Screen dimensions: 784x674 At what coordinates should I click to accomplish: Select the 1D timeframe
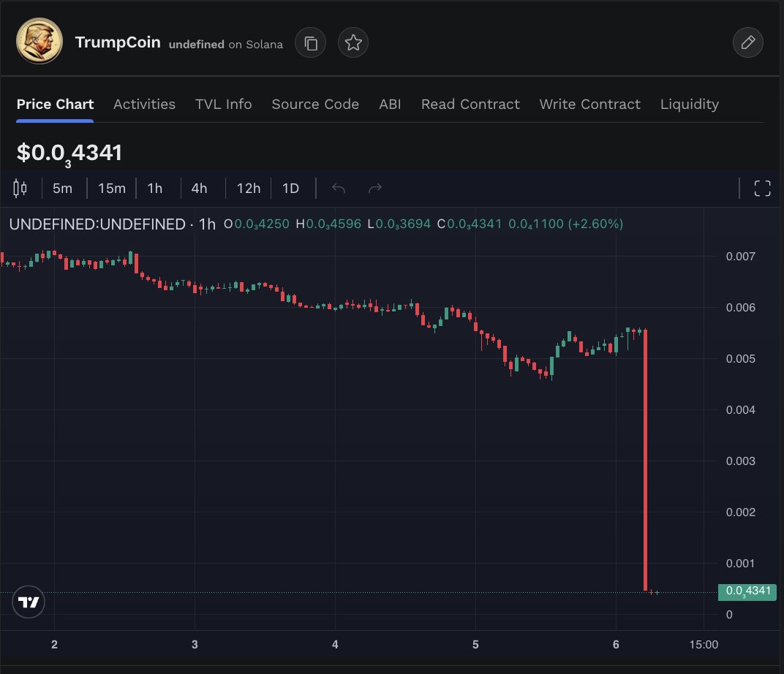[290, 189]
